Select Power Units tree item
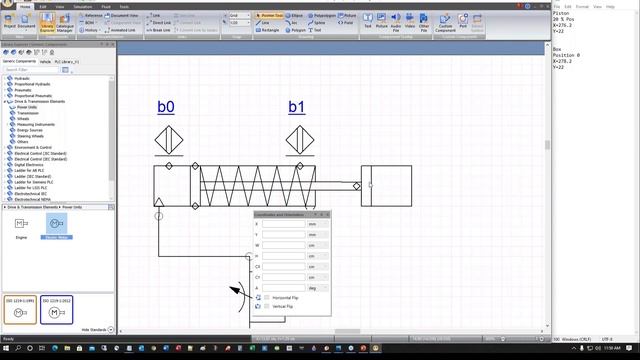Screen dimensions: 640x360 [27, 107]
